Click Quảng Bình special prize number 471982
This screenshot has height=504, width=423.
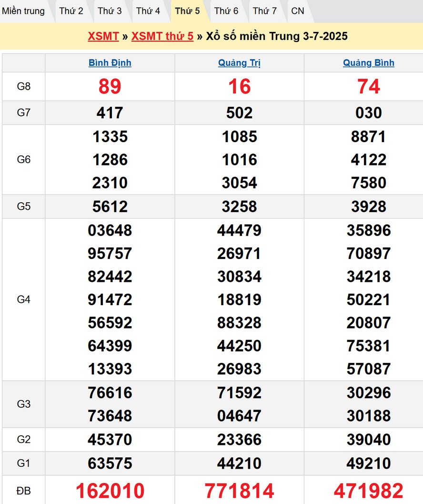coord(369,491)
